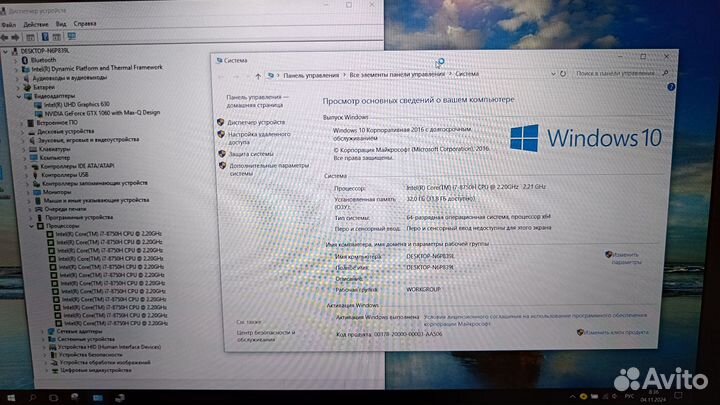Image resolution: width=720 pixels, height=405 pixels.
Task: Click the blue help icon in Device Manager toolbar
Action: point(45,37)
